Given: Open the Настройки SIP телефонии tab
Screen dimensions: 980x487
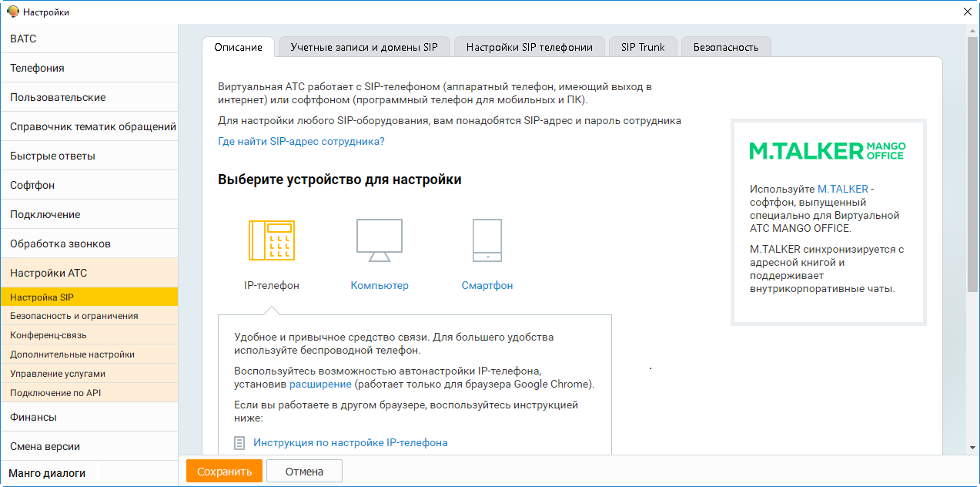Looking at the screenshot, I should (x=530, y=47).
